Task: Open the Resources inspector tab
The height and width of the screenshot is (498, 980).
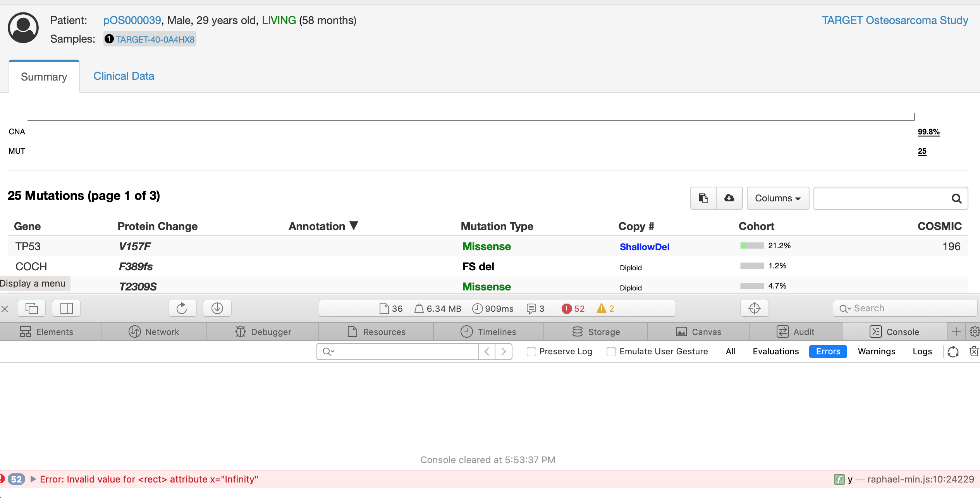Action: (x=376, y=332)
